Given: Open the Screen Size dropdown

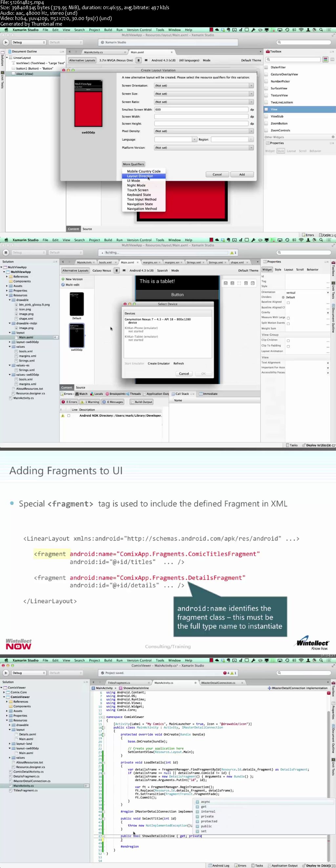Looking at the screenshot, I should [204, 94].
